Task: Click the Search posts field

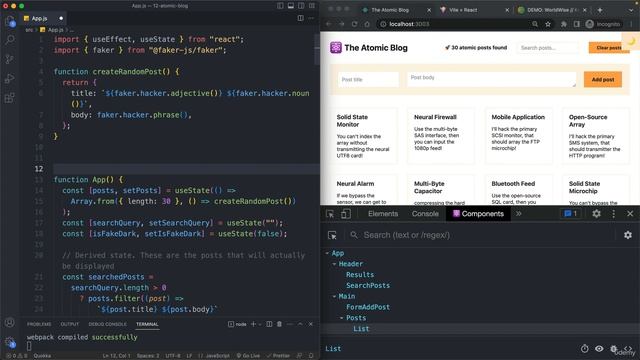Action: (x=548, y=48)
